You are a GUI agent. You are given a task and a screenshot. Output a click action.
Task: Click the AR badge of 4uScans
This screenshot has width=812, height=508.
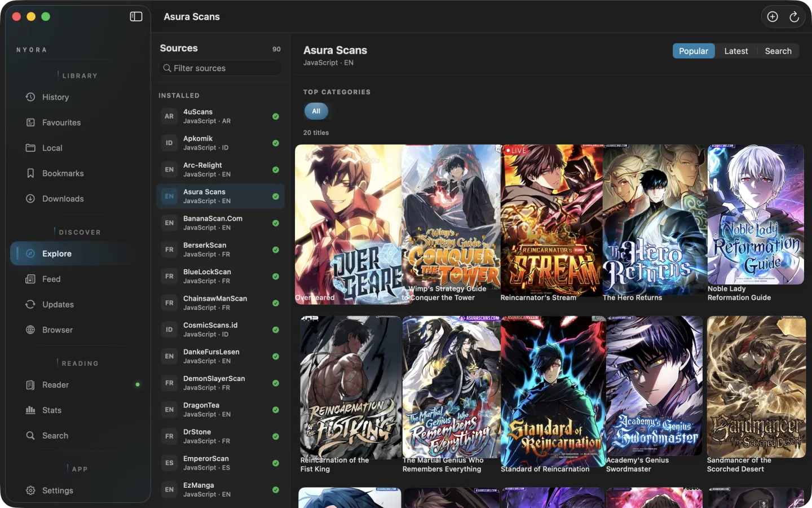pos(169,116)
